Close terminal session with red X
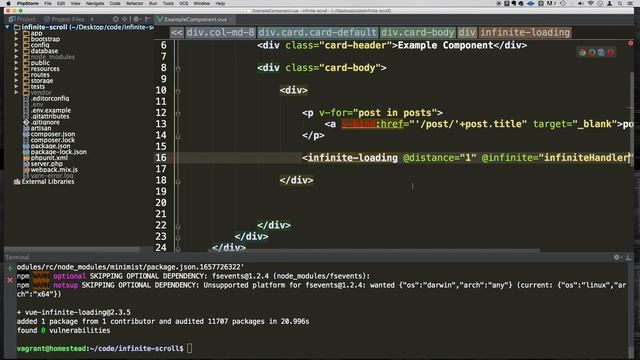640x360 pixels. point(10,280)
